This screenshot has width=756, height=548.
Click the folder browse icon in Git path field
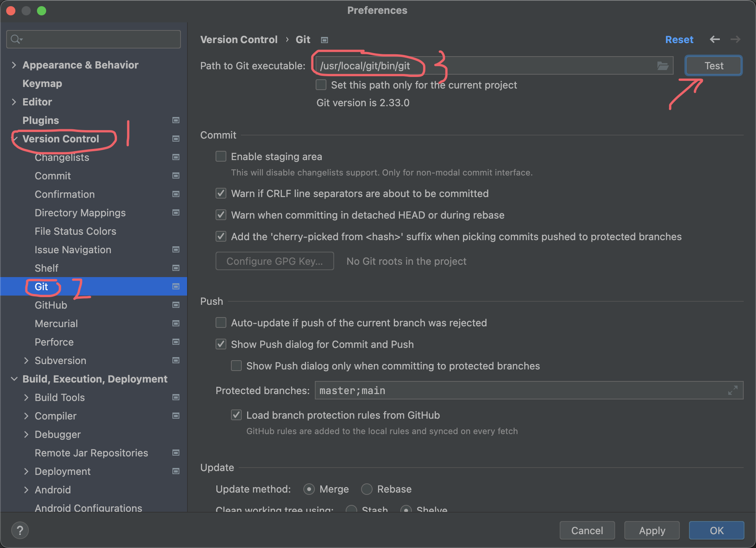pos(662,66)
